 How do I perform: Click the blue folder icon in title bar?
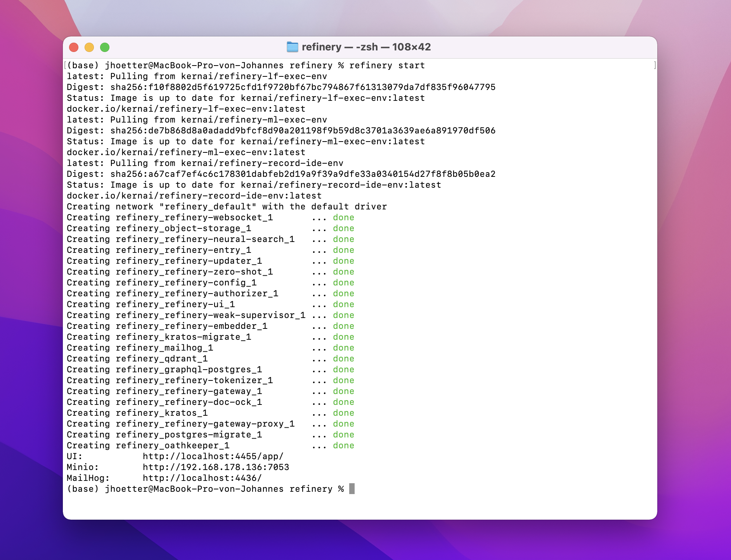tap(292, 47)
